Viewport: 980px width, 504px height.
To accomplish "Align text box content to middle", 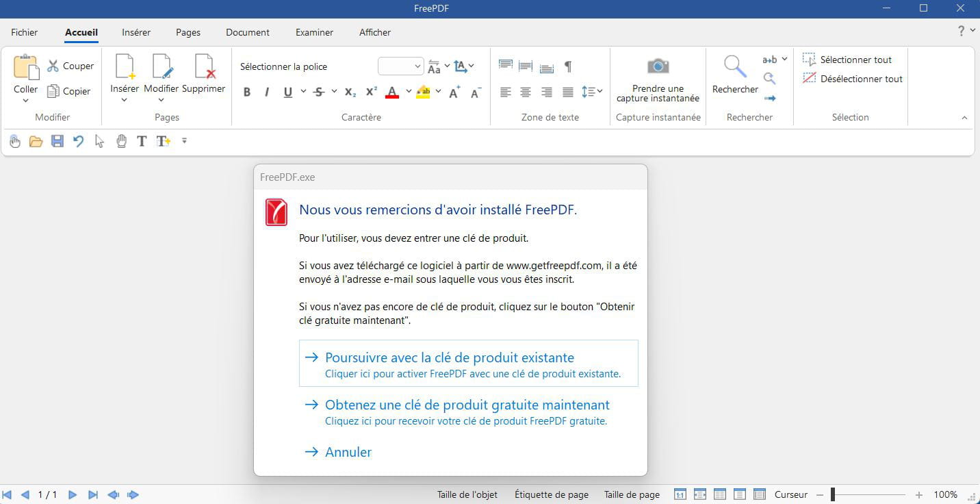I will pos(526,66).
